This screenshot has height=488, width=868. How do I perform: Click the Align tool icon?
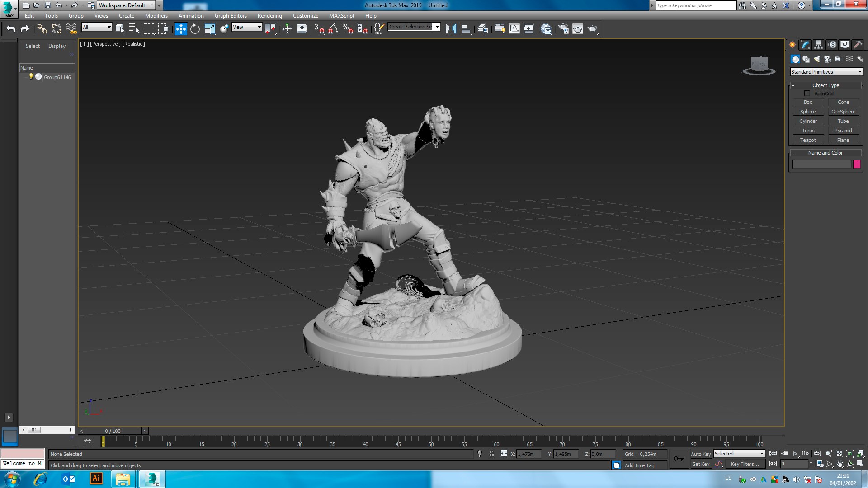pos(466,29)
